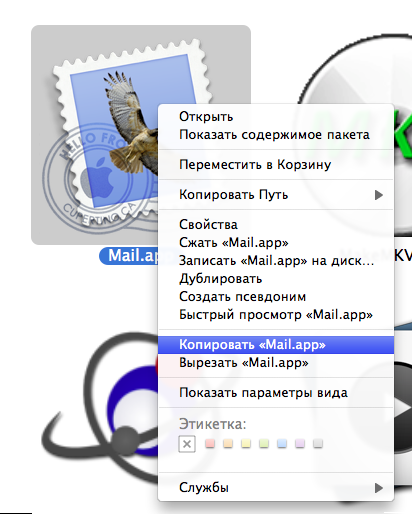Click the highlighted Копировать «Mail.app» item
The width and height of the screenshot is (412, 514).
(x=275, y=345)
